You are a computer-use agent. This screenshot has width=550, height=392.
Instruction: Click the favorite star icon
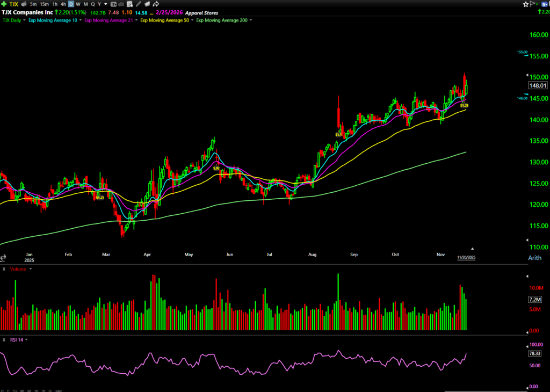click(x=526, y=4)
